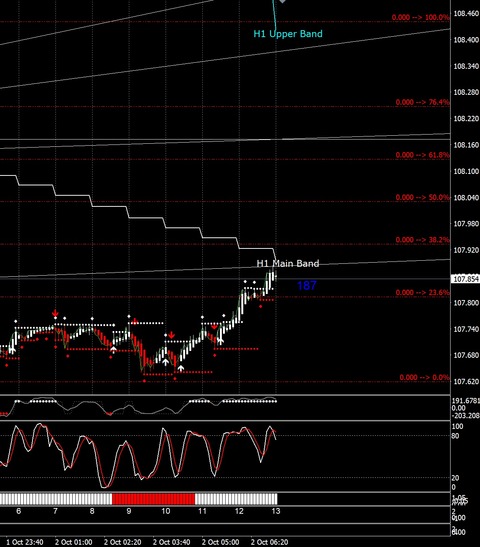Image resolution: width=480 pixels, height=547 pixels.
Task: Select the Fibonacci '0.000 --> 76.4%' label
Action: (422, 102)
